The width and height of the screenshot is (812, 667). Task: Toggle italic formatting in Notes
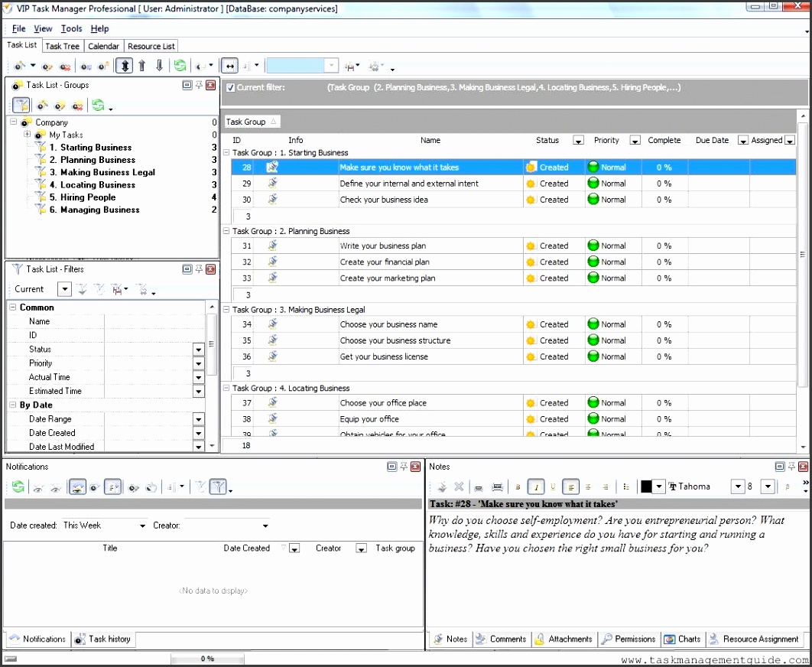[536, 487]
